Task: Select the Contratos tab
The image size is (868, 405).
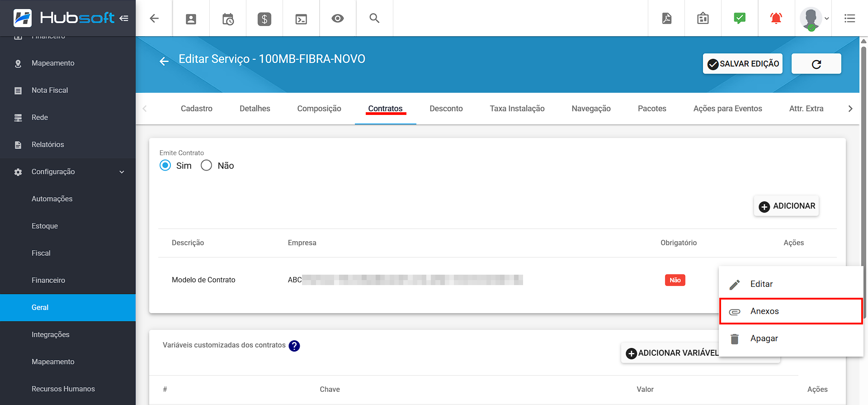Action: [385, 109]
